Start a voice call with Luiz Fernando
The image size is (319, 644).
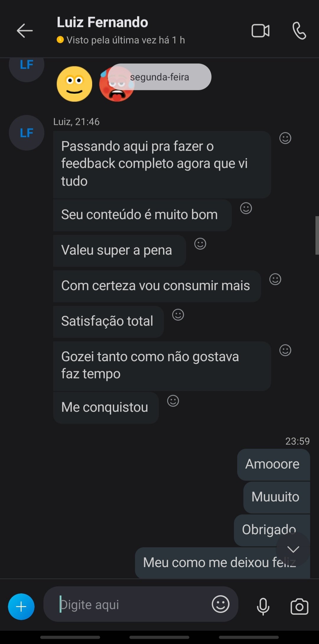[299, 31]
